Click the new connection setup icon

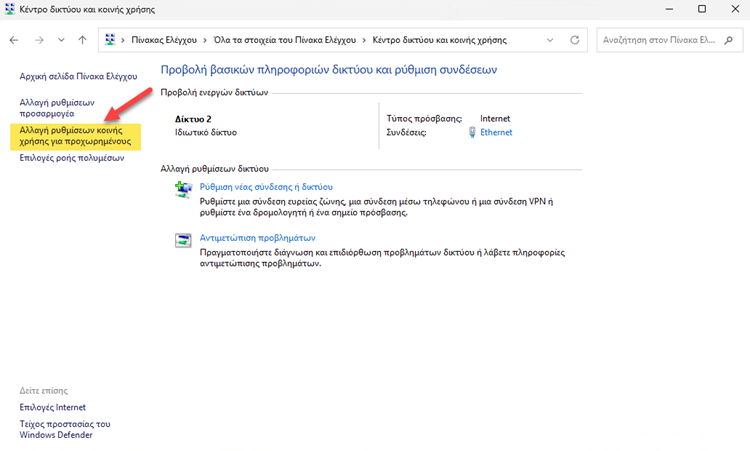tap(183, 189)
